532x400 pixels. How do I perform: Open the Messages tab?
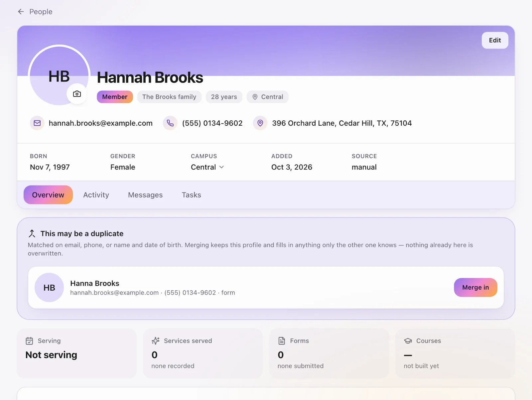click(145, 195)
